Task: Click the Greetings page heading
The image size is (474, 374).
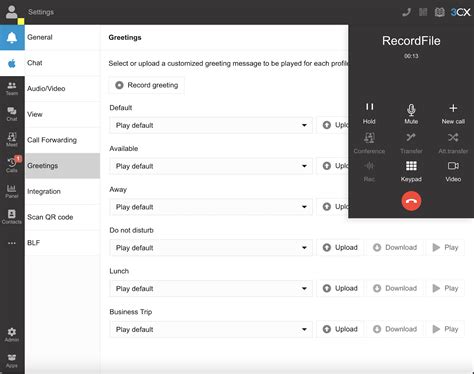Action: point(125,37)
